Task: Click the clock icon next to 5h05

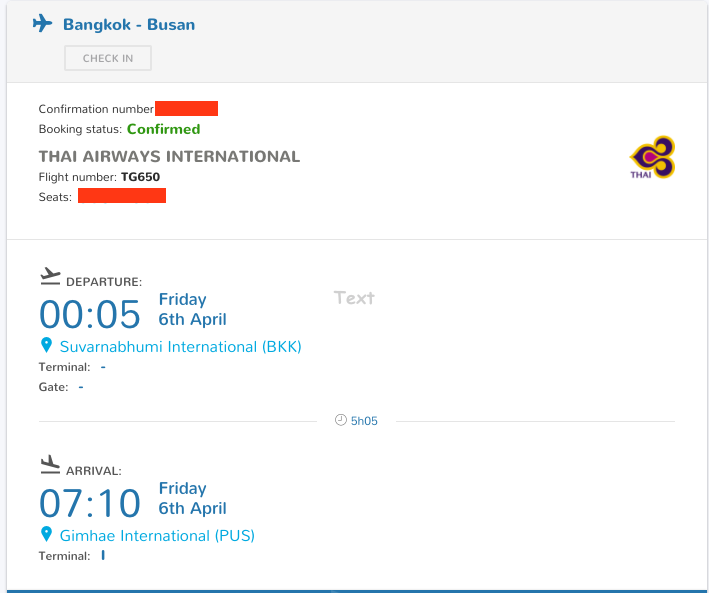Action: (x=340, y=420)
